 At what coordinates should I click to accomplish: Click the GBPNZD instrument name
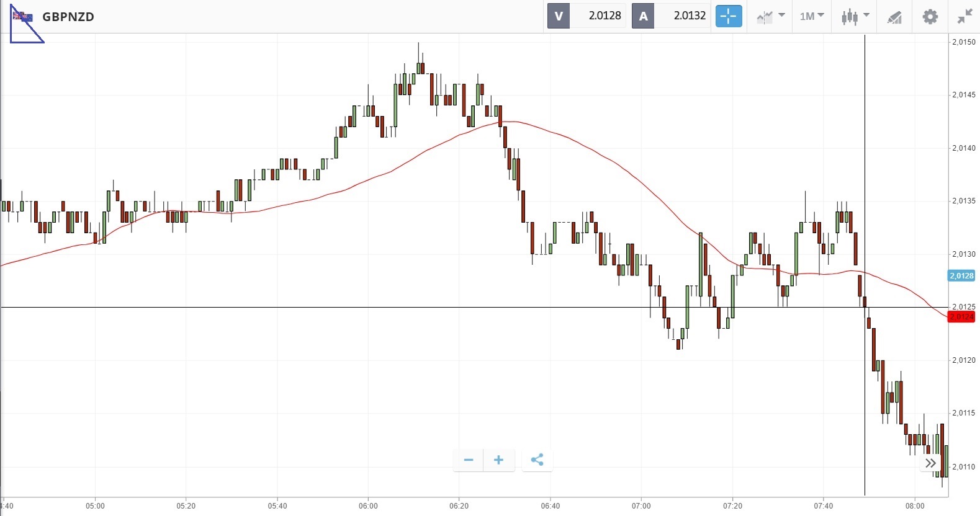click(x=68, y=17)
